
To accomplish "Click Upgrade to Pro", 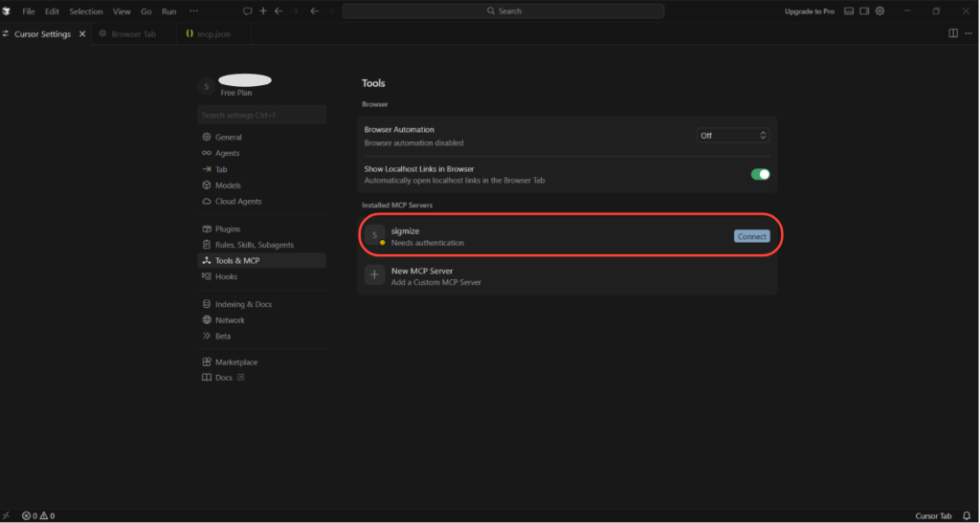I will [x=810, y=11].
